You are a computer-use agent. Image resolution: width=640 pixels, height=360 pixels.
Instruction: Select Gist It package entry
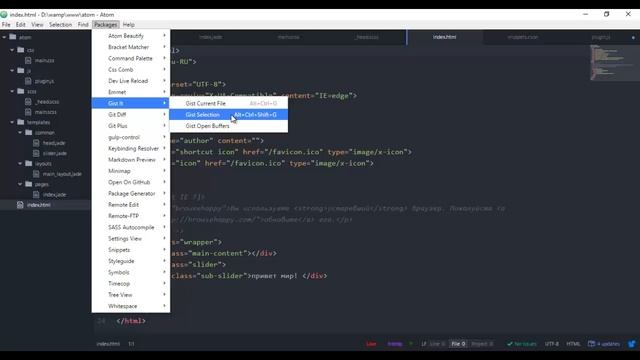tap(131, 103)
